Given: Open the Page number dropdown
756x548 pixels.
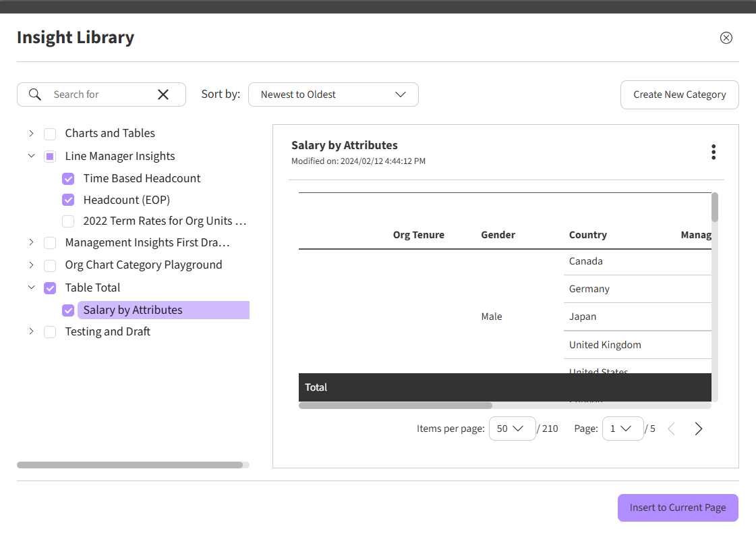Looking at the screenshot, I should [622, 429].
